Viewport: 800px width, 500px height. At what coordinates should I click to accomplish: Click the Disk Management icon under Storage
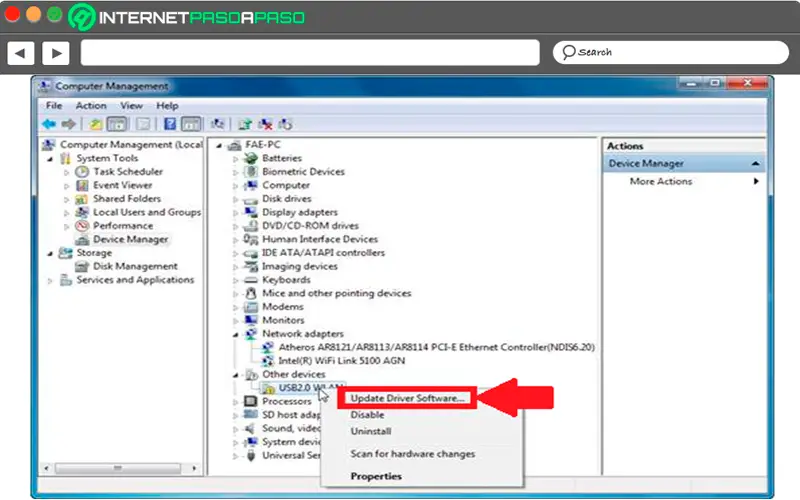tap(82, 266)
